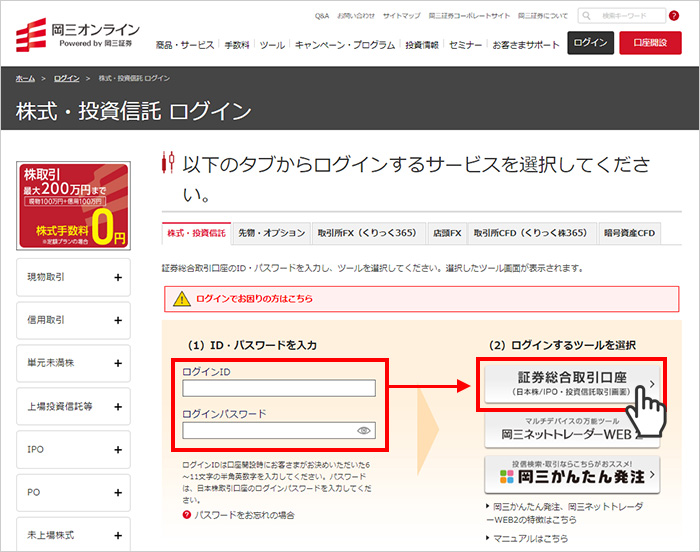The width and height of the screenshot is (700, 552).
Task: Click the ホーム breadcrumb link
Action: (x=25, y=79)
